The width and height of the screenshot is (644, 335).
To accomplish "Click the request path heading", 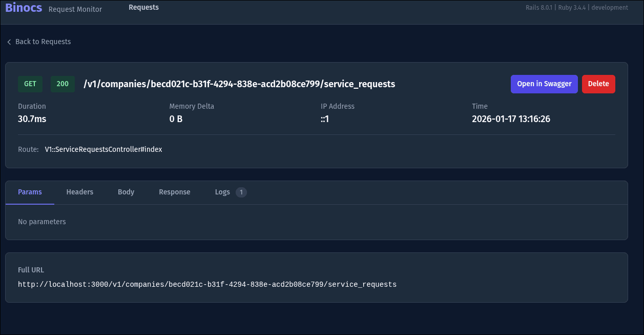I will [239, 84].
